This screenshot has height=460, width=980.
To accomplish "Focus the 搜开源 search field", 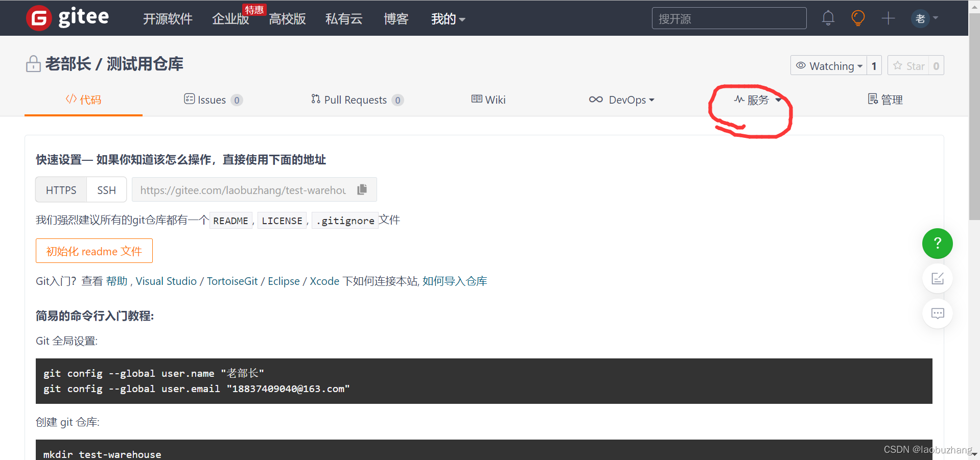I will click(729, 18).
